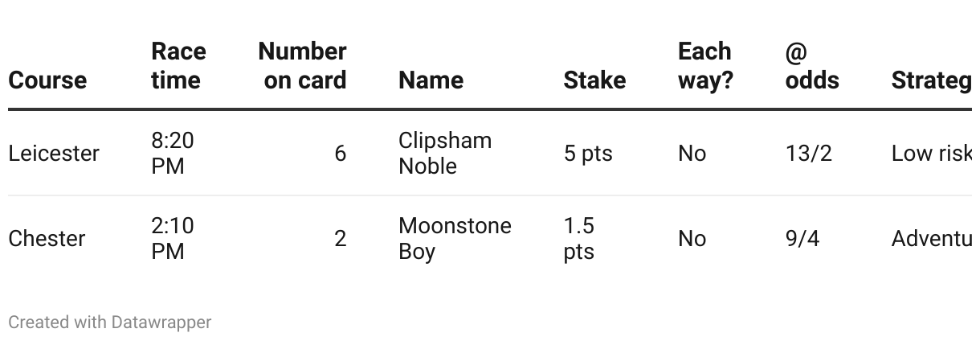Viewport: 980px width, 341px height.
Task: Click the 1.5 pts stake cell
Action: point(579,239)
